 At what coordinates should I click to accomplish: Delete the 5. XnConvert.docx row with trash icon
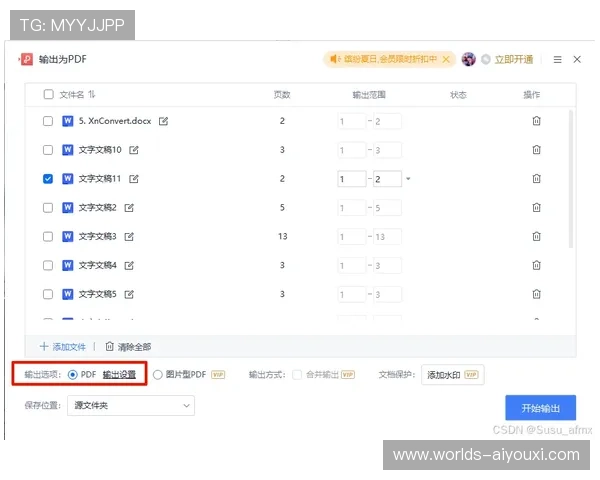(x=536, y=121)
